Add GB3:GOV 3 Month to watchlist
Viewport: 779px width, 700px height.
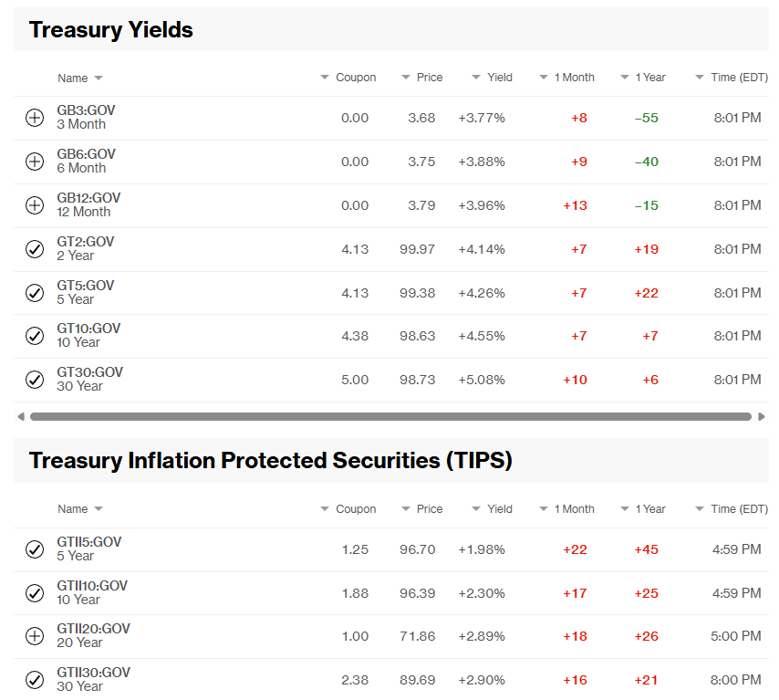pos(35,118)
